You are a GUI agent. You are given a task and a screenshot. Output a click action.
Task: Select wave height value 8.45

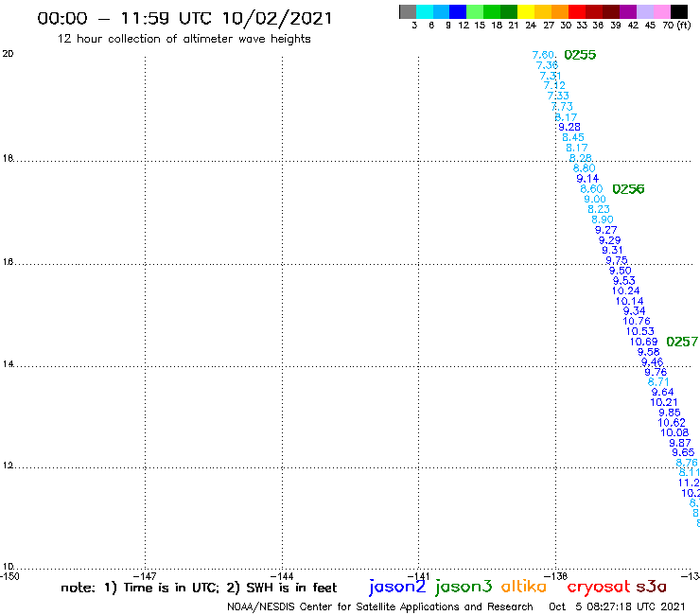coord(572,137)
